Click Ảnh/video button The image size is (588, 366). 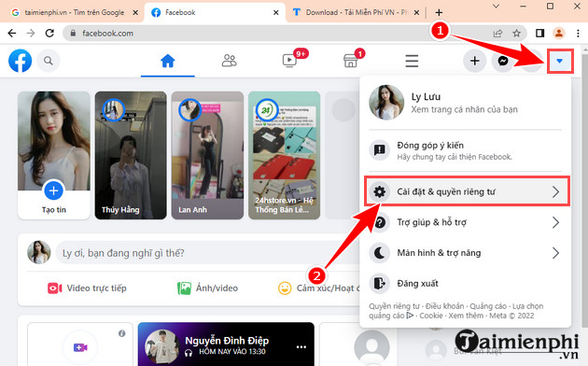coord(207,288)
